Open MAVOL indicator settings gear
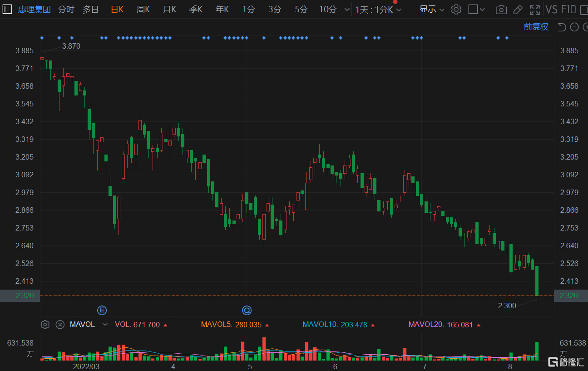588x371 pixels. point(45,325)
